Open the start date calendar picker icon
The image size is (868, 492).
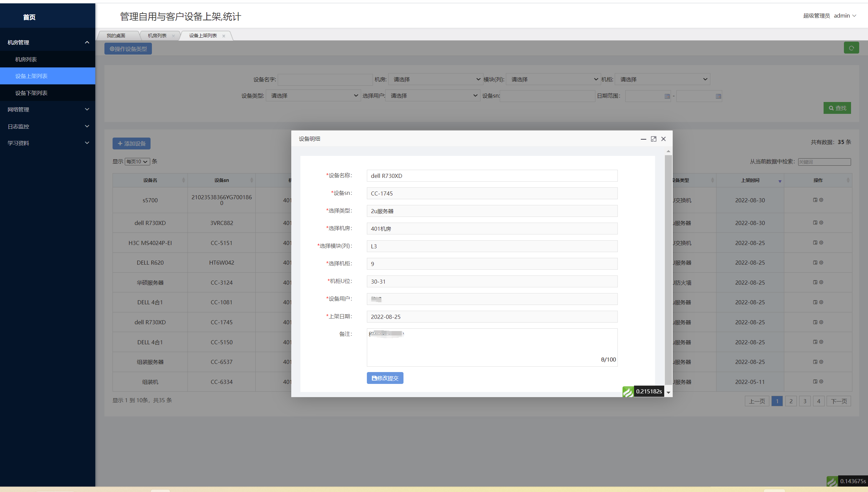667,96
